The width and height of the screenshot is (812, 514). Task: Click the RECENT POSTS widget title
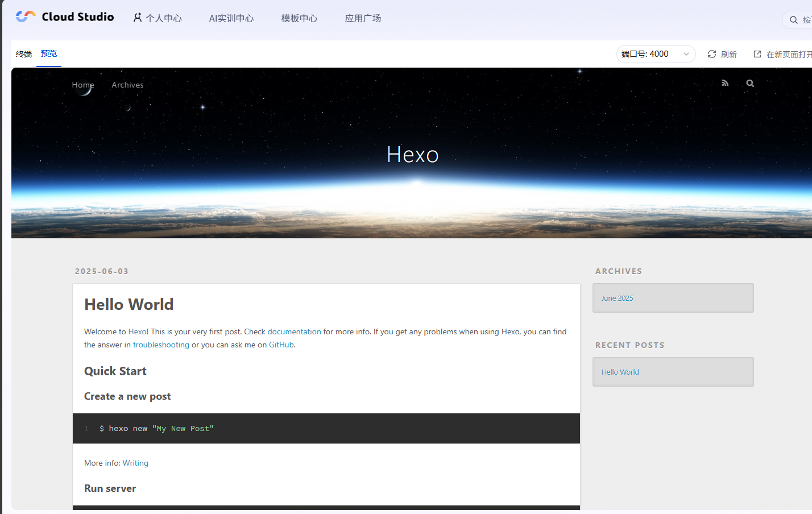pos(630,345)
